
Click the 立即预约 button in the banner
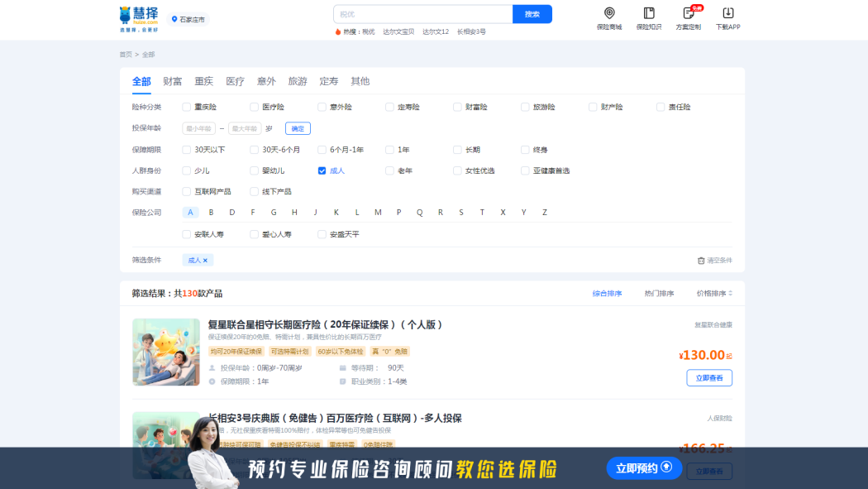(644, 468)
